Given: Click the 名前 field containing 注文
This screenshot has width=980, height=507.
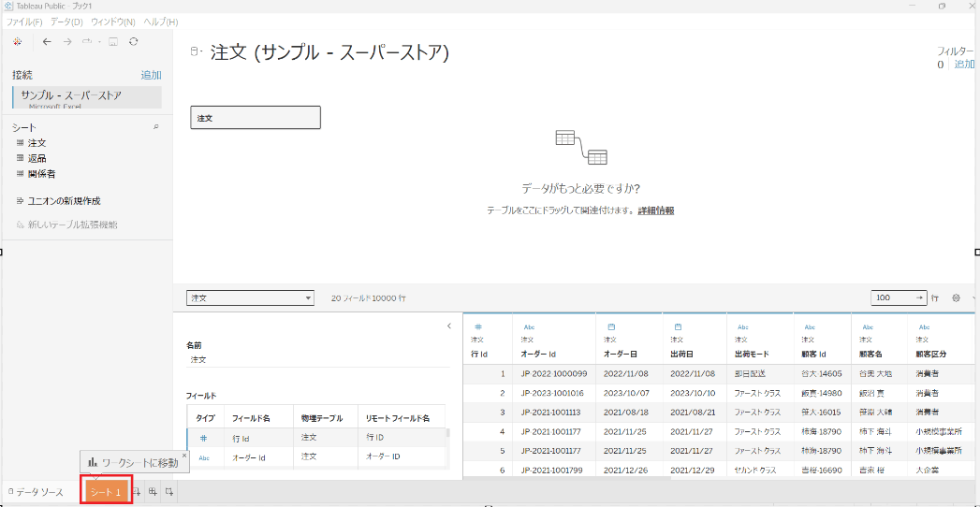Looking at the screenshot, I should [x=317, y=360].
